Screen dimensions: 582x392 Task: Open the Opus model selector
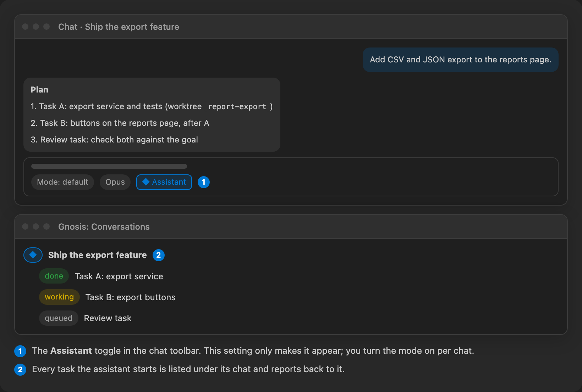(x=115, y=182)
